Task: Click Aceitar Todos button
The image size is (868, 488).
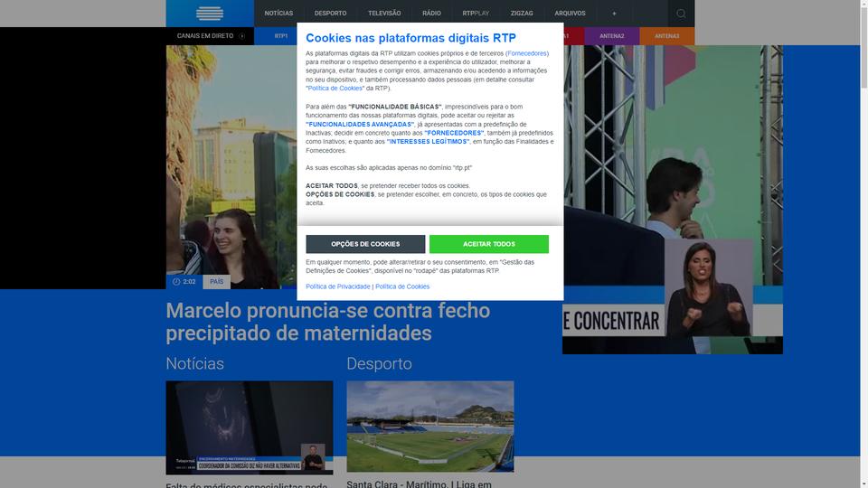Action: [x=489, y=244]
